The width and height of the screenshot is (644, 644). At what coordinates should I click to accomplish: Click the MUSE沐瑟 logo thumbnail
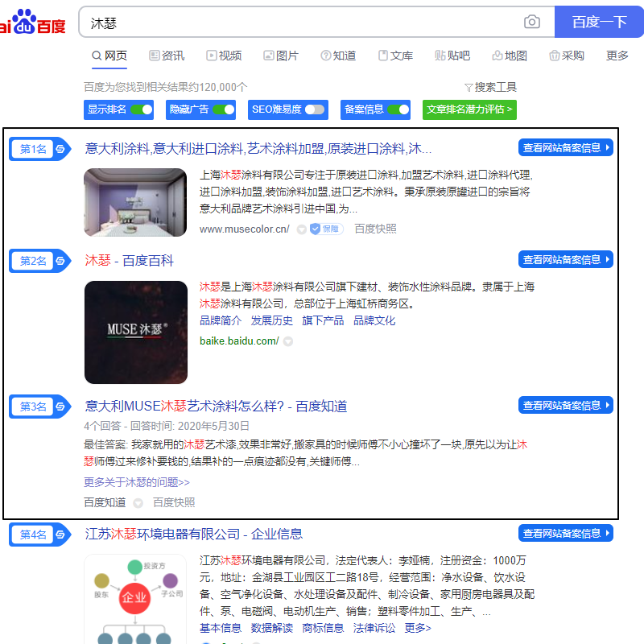click(x=136, y=332)
